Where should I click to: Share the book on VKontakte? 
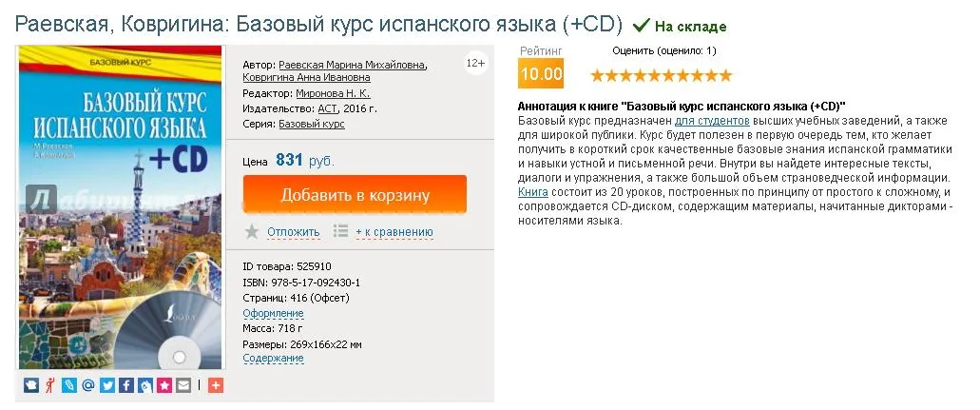click(x=31, y=385)
